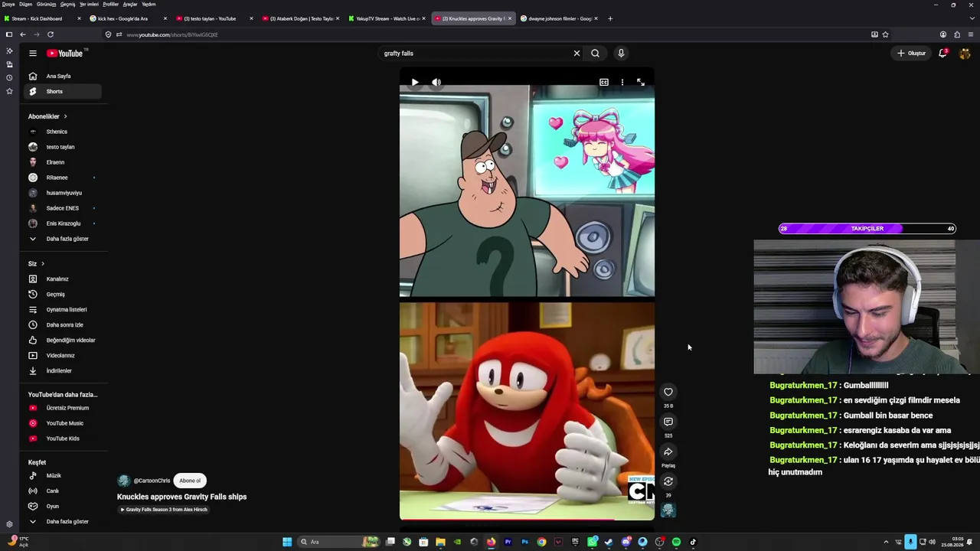Open the Windows Start menu
The height and width of the screenshot is (551, 980).
(x=287, y=542)
